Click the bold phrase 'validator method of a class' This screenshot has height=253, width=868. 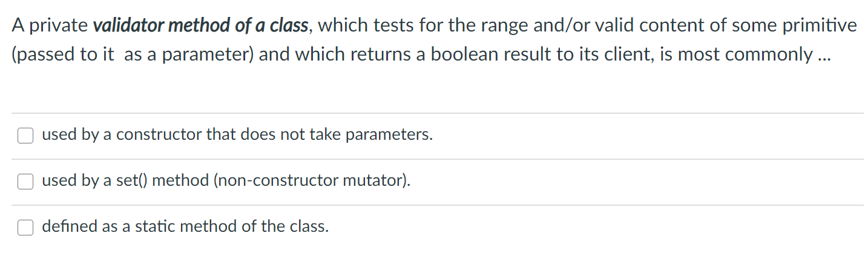[201, 26]
